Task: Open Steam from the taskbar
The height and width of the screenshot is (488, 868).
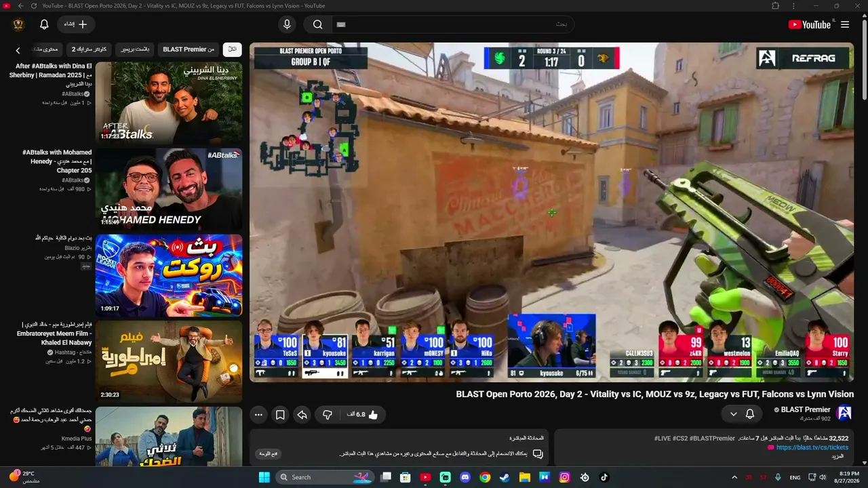Action: pos(505,477)
